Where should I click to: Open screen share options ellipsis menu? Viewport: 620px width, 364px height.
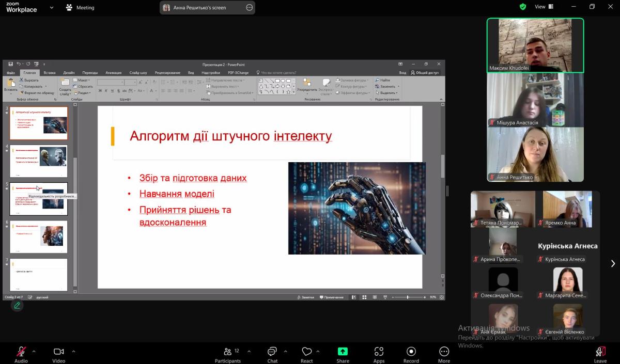point(249,8)
